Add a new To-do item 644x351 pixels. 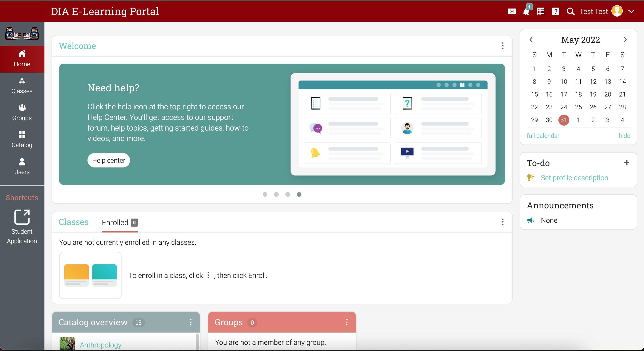pos(627,163)
